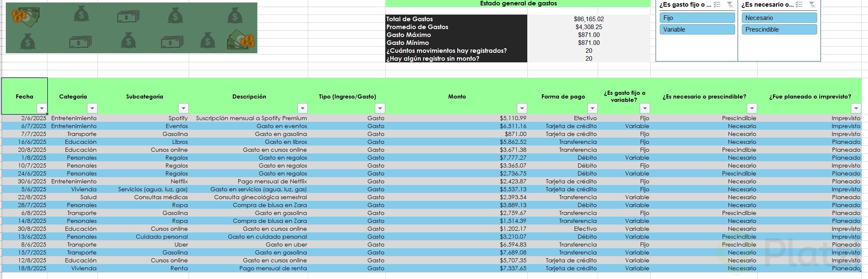
Task: Open the Tipo (Ingreso/Gasto) filter dropdown
Action: pyautogui.click(x=380, y=109)
